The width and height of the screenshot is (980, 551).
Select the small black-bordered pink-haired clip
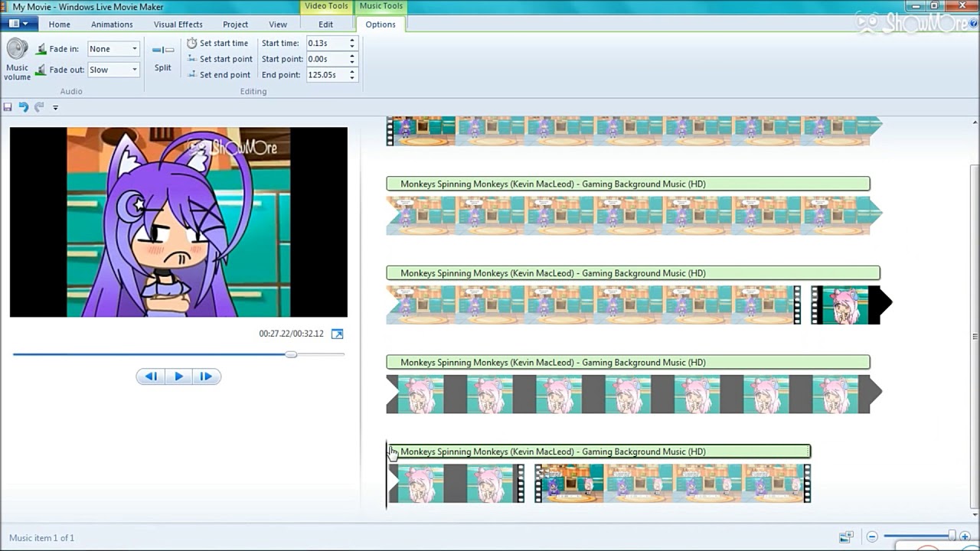(x=846, y=305)
